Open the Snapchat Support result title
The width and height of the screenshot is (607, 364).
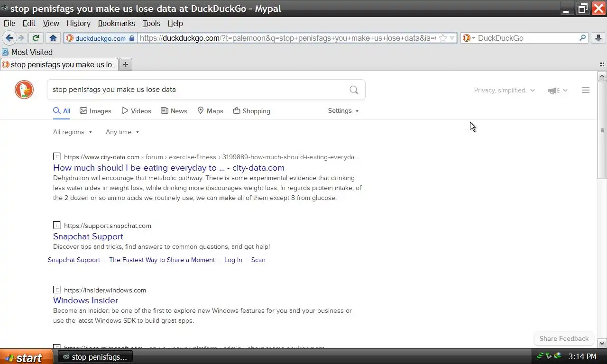coord(88,237)
